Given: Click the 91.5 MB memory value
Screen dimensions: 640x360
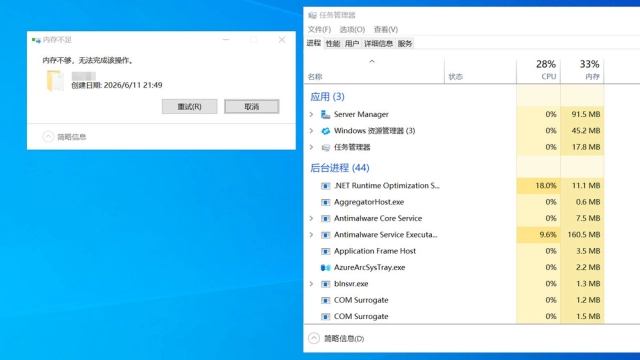Looking at the screenshot, I should click(x=586, y=114).
